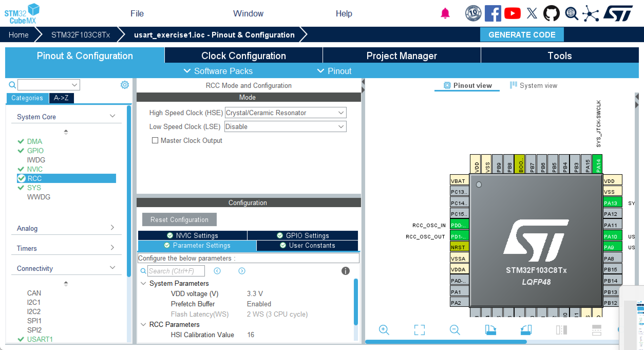Expand the Analog category

tap(66, 228)
